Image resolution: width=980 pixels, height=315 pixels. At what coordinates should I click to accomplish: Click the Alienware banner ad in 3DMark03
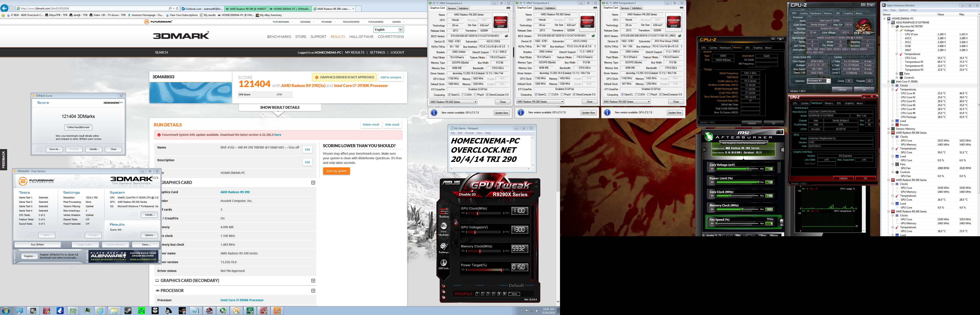[x=124, y=256]
